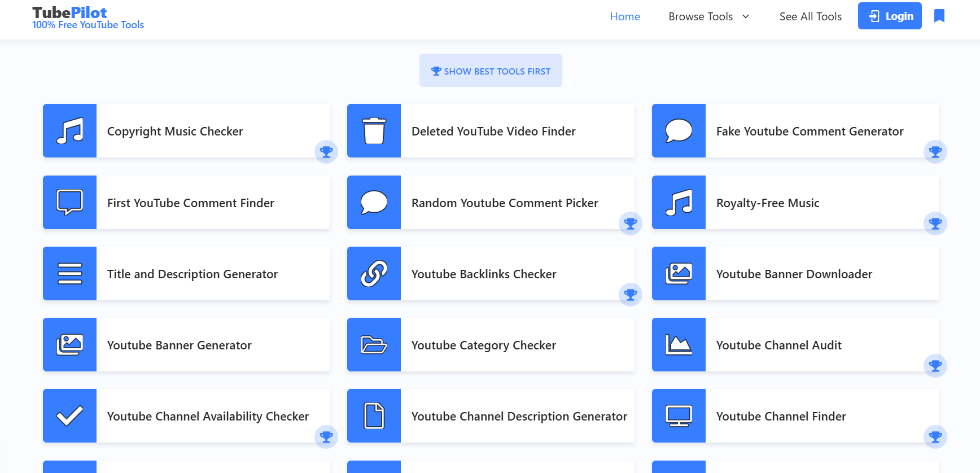980x473 pixels.
Task: Open the Youtube Backlinks Checker tool
Action: (x=491, y=274)
